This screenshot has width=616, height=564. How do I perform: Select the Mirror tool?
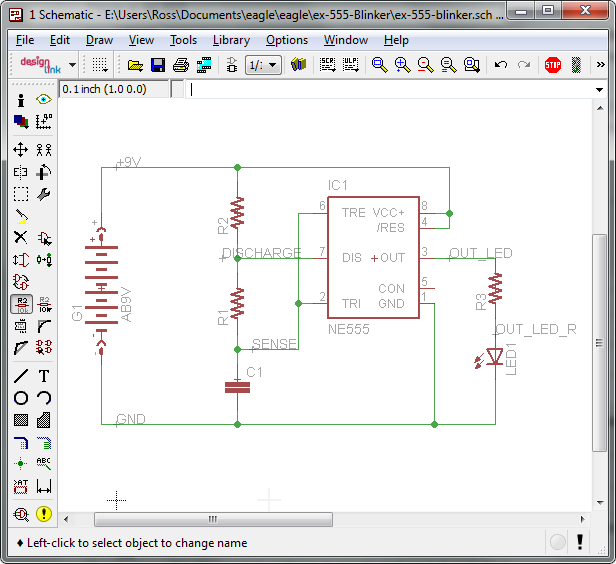(21, 172)
